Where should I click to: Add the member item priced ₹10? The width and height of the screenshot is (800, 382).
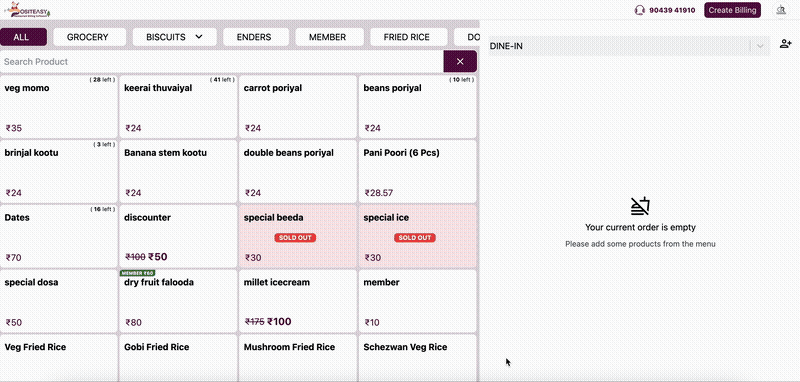(418, 301)
